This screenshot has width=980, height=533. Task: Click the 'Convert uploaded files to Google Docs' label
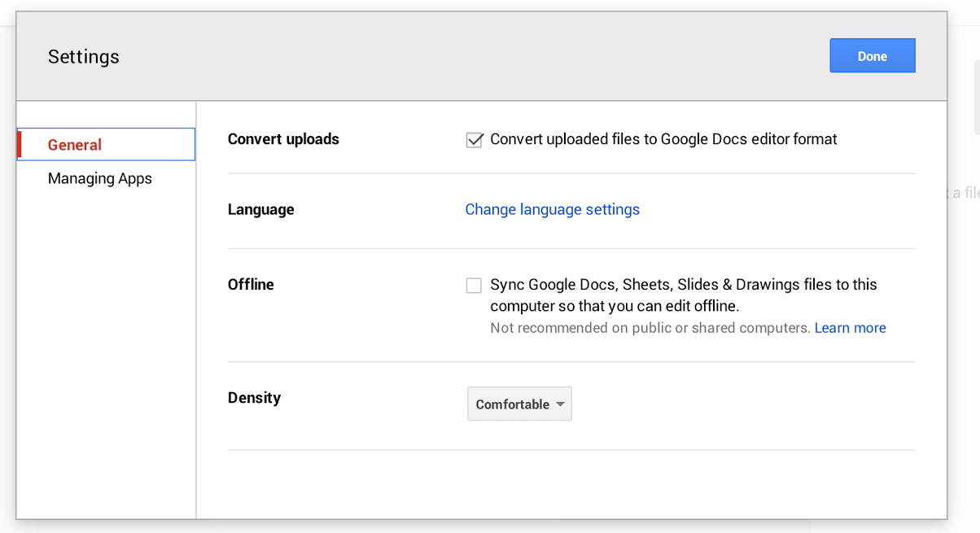point(663,139)
